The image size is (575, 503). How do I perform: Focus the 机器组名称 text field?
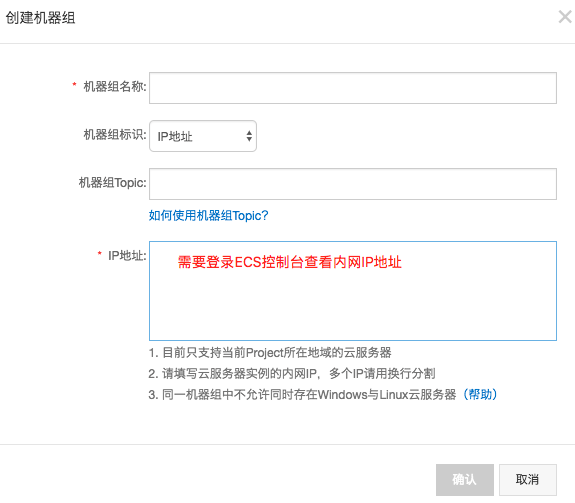click(x=353, y=88)
